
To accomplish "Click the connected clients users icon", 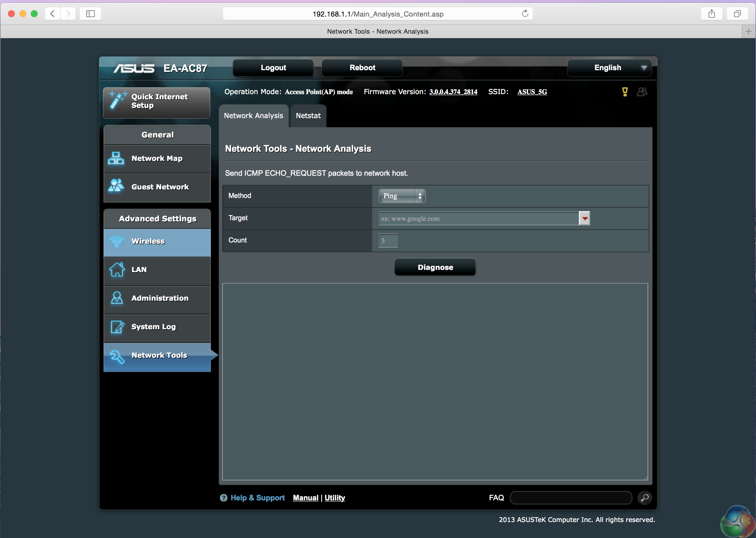I will pos(642,92).
